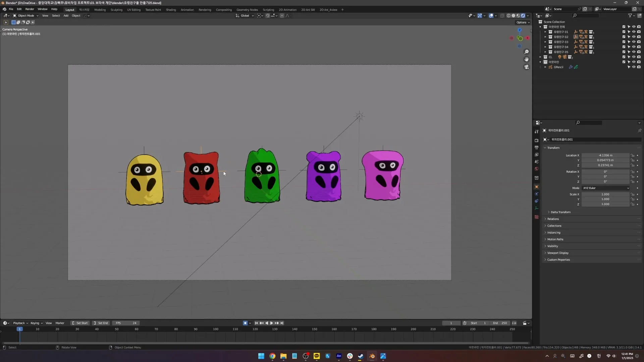Image resolution: width=644 pixels, height=362 pixels.
Task: Expand the Delta Transform panel
Action: 560,212
